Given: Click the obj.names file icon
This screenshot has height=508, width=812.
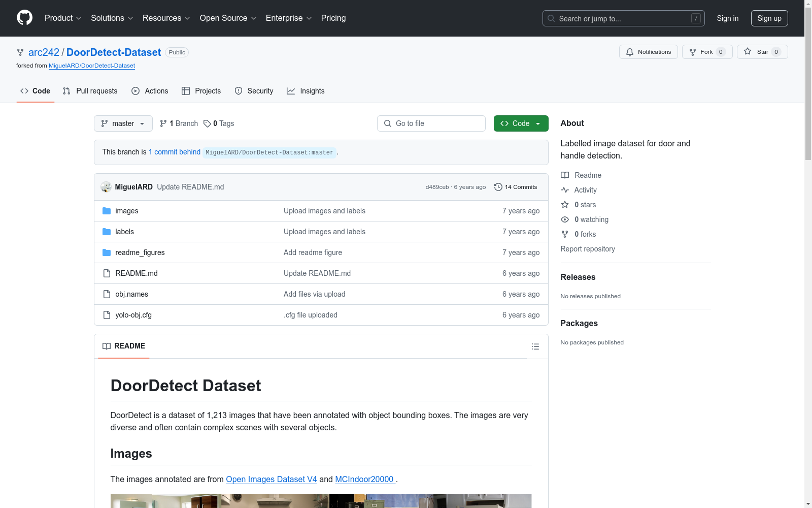Looking at the screenshot, I should pos(107,294).
